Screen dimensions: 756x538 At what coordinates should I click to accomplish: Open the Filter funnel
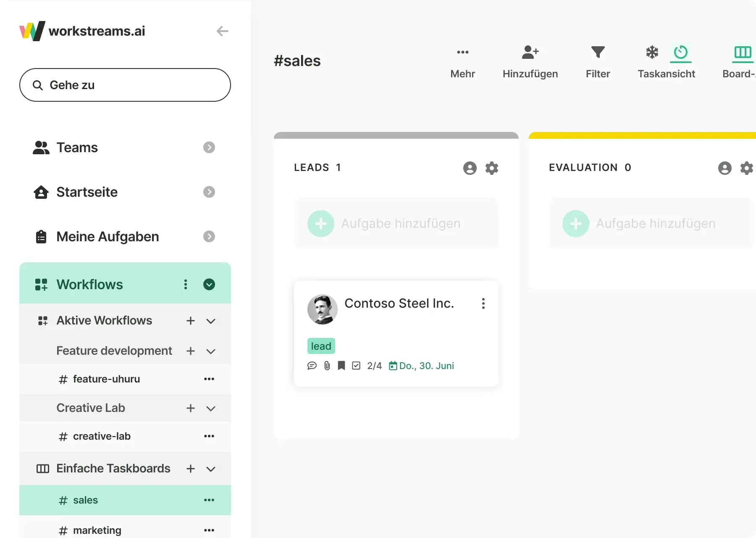(598, 53)
